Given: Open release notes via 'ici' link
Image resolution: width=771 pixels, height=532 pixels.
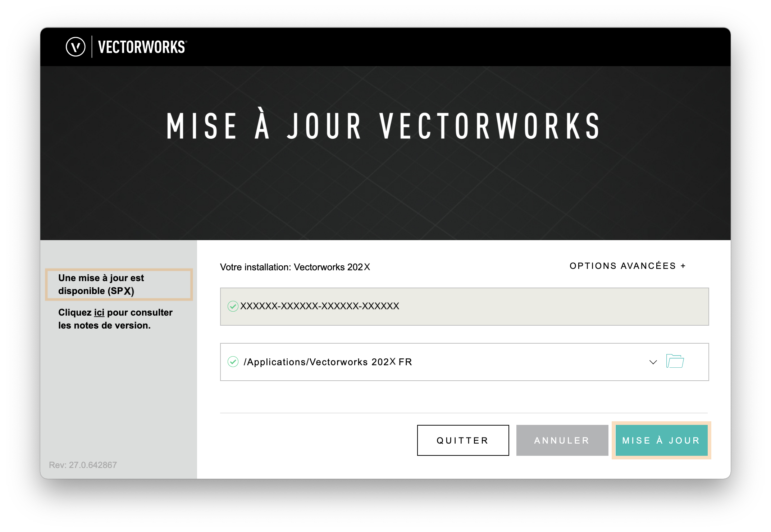Looking at the screenshot, I should [99, 312].
